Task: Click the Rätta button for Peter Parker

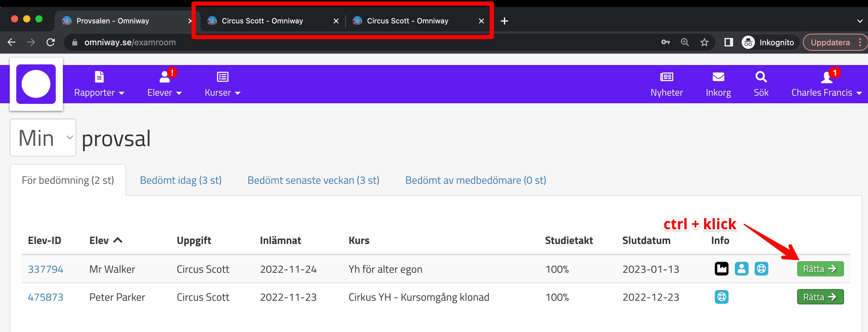Action: 820,297
